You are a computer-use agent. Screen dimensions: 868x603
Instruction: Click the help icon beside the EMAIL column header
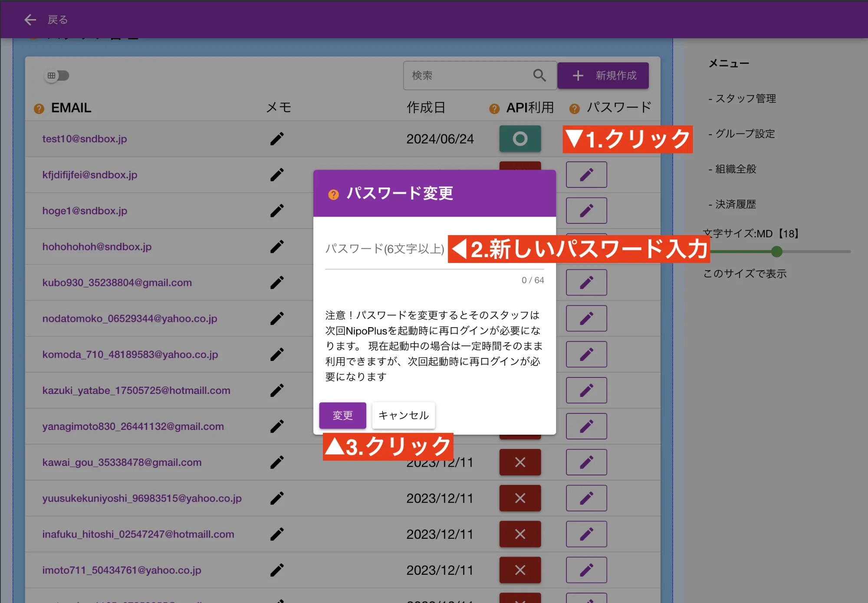pyautogui.click(x=38, y=108)
